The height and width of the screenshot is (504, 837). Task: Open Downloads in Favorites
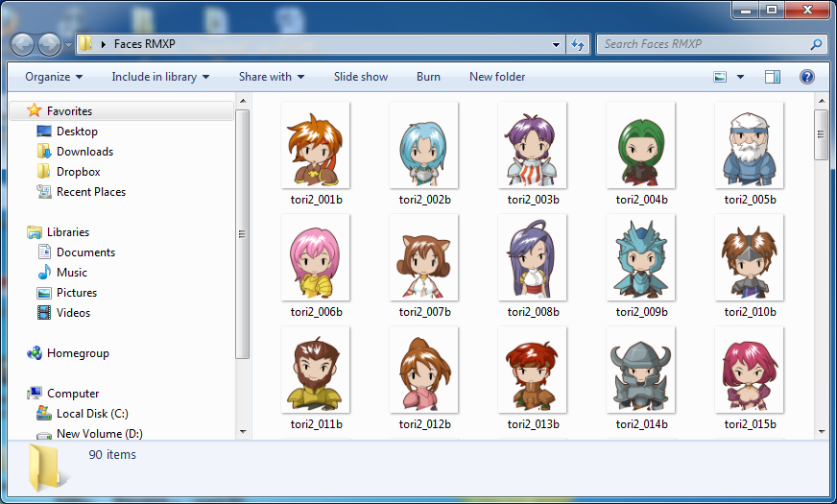click(84, 152)
